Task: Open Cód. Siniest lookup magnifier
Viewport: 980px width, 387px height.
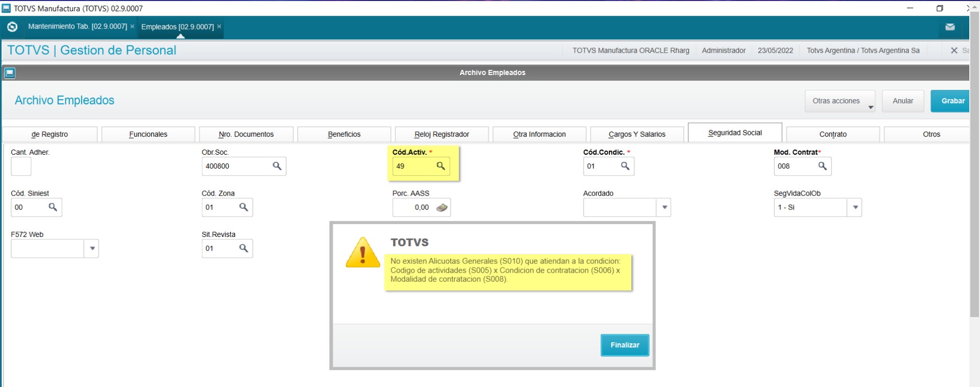Action: click(53, 207)
